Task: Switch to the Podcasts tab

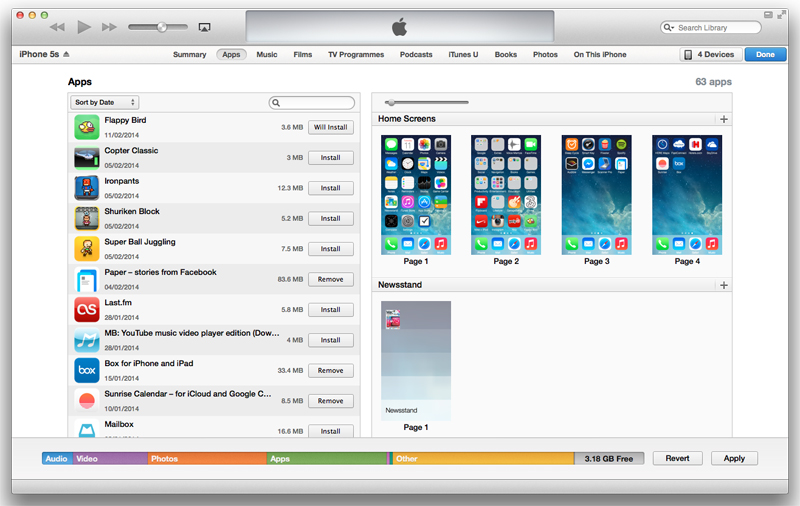Action: click(416, 55)
